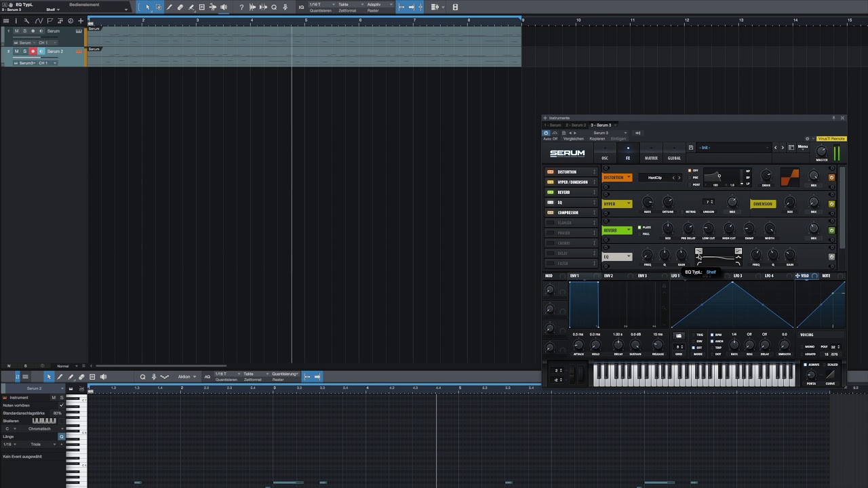
Task: Select arrow tool in piano roll toolbar
Action: pyautogui.click(x=49, y=376)
